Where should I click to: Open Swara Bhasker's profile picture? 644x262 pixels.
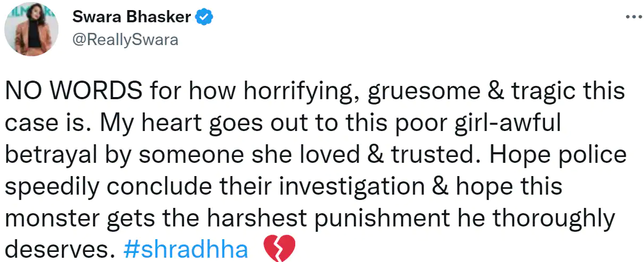click(31, 31)
